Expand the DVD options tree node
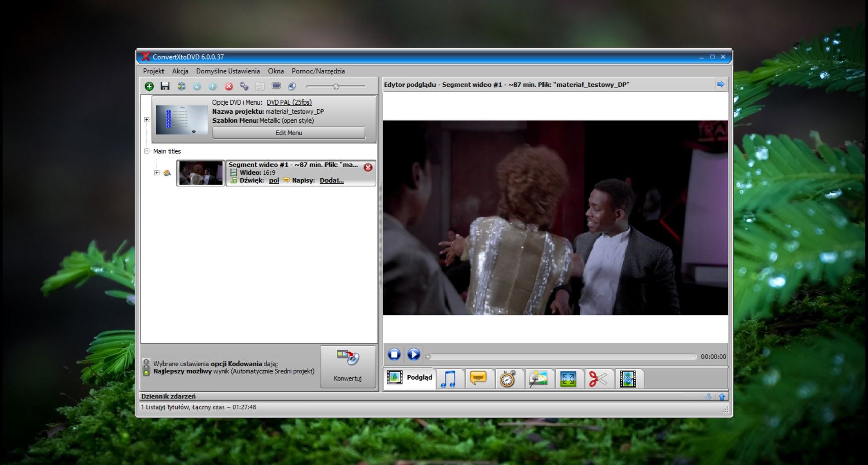The image size is (868, 465). (147, 120)
